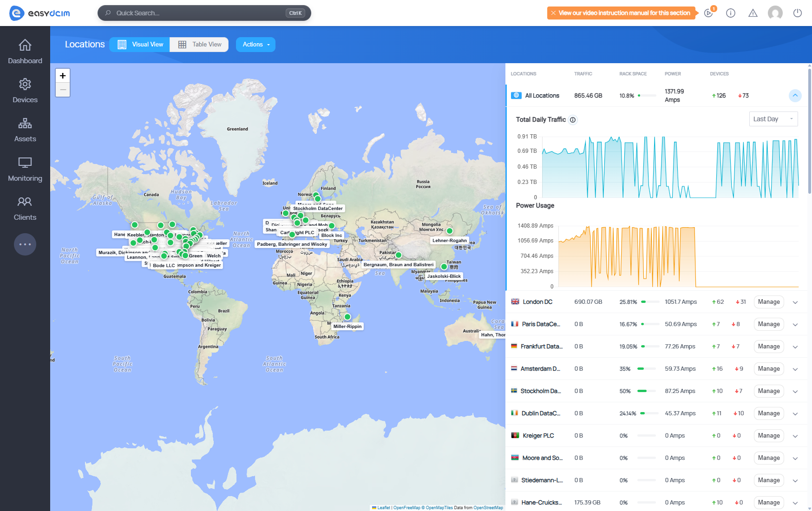Open the alerts warning triangle icon
The image size is (812, 511).
pyautogui.click(x=753, y=13)
